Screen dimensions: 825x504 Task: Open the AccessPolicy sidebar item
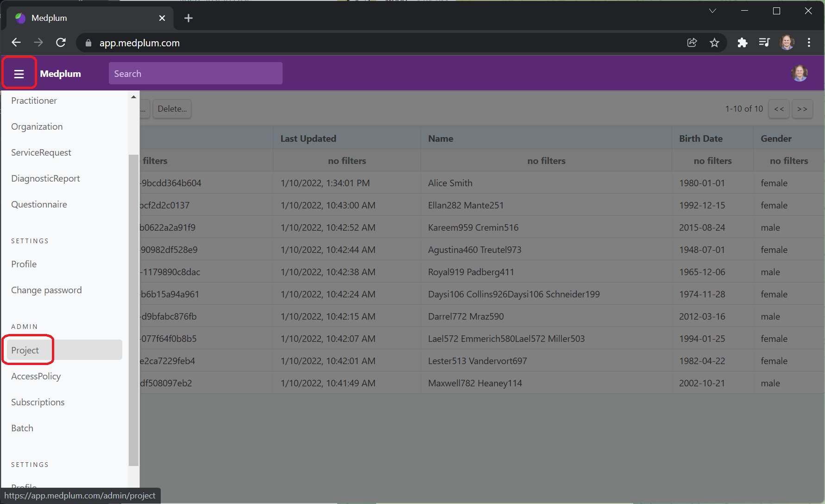pyautogui.click(x=36, y=376)
